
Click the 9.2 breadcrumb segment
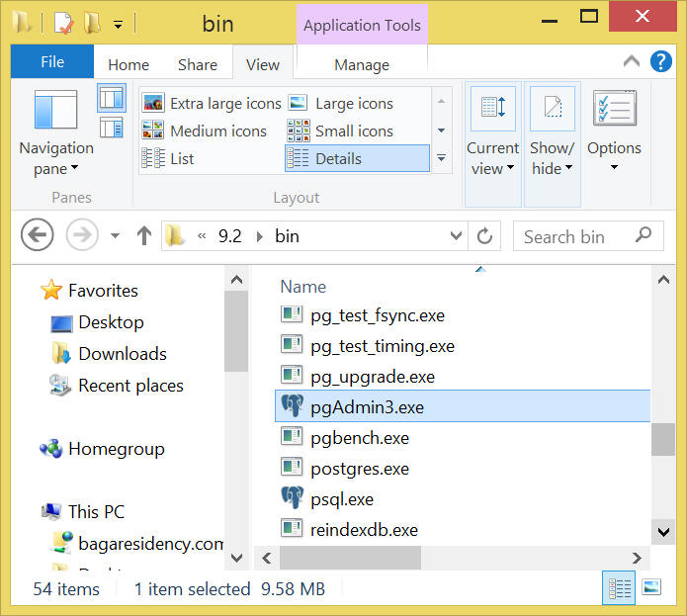pyautogui.click(x=230, y=236)
